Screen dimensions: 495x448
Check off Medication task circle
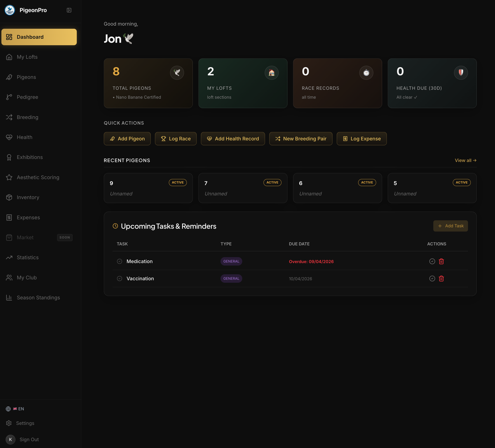coord(120,261)
